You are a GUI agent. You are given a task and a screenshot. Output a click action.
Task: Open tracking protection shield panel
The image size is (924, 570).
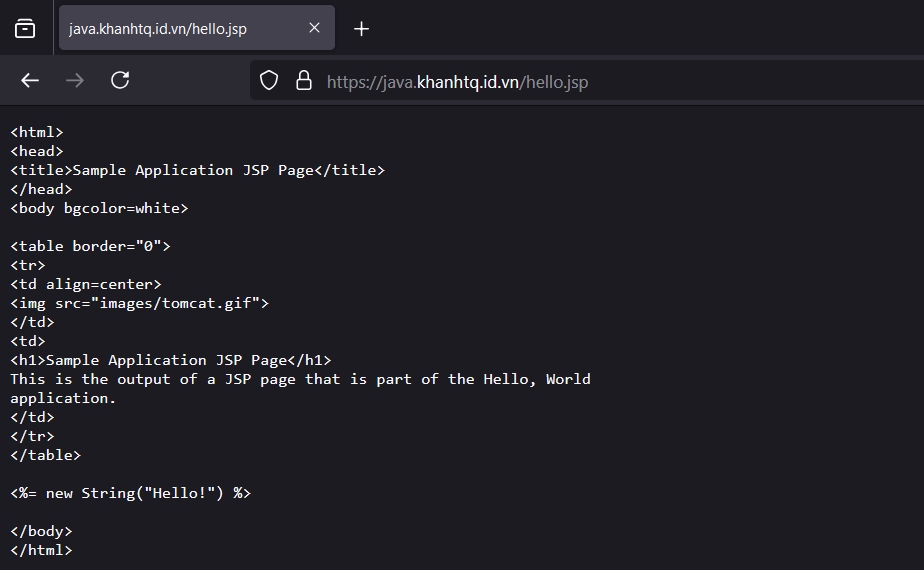click(269, 81)
